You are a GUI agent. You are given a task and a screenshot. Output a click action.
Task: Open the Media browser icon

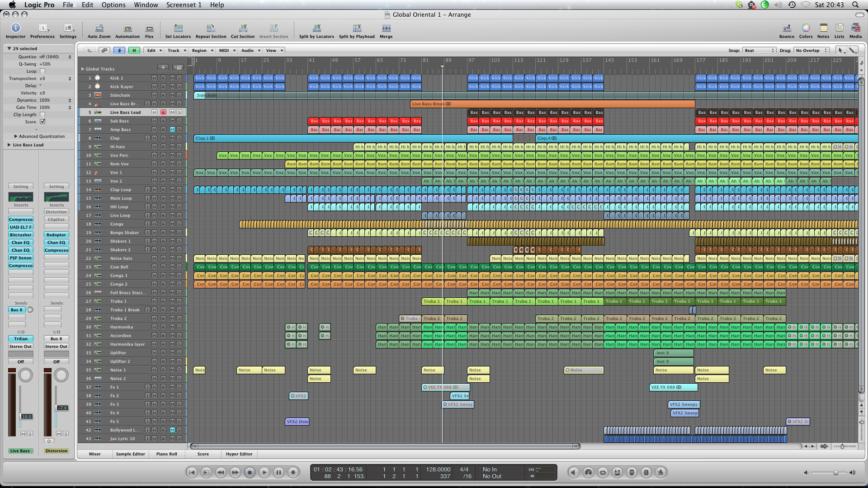855,28
